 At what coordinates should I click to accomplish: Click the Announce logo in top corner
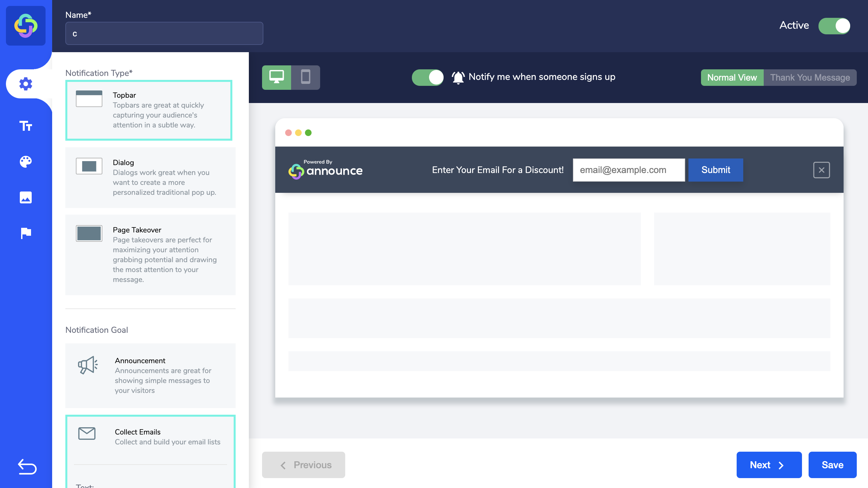26,26
